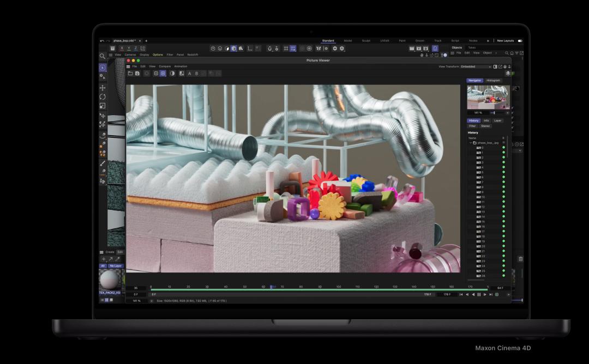Screen dimensions: 589x364
Task: Click the search magnifier icon at top left
Action: tap(102, 56)
